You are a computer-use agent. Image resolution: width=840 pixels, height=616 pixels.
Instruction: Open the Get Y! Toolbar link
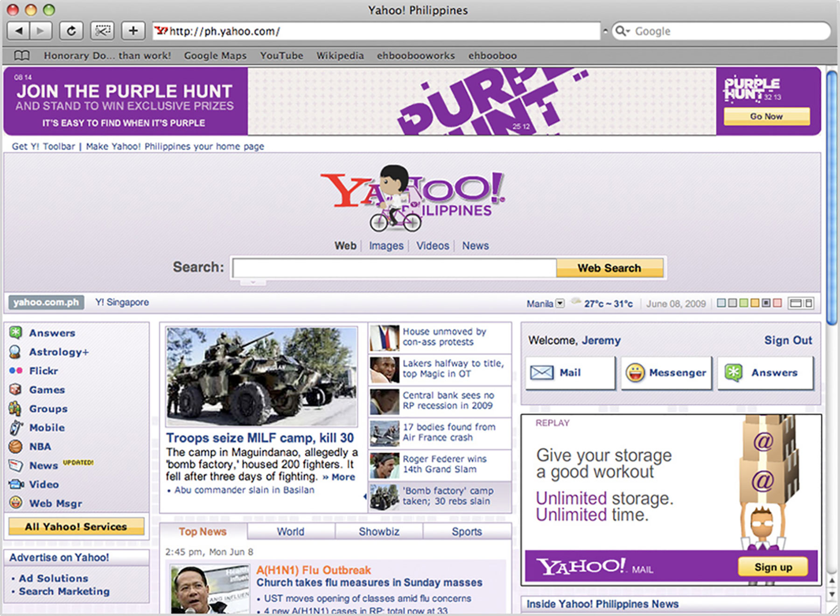tap(43, 146)
